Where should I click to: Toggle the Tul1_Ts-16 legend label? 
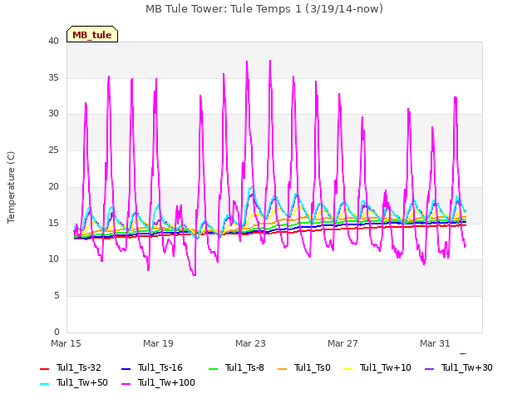[160, 367]
